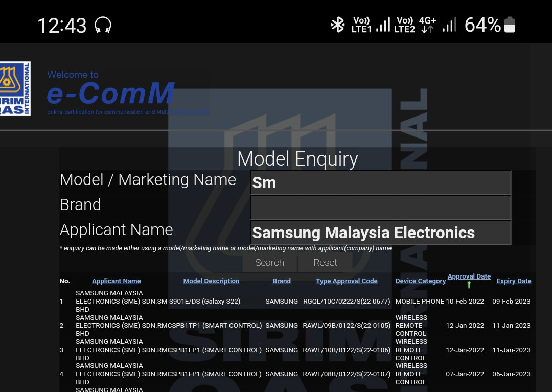Focus the Model / Marketing Name field
The height and width of the screenshot is (392, 552).
click(381, 183)
